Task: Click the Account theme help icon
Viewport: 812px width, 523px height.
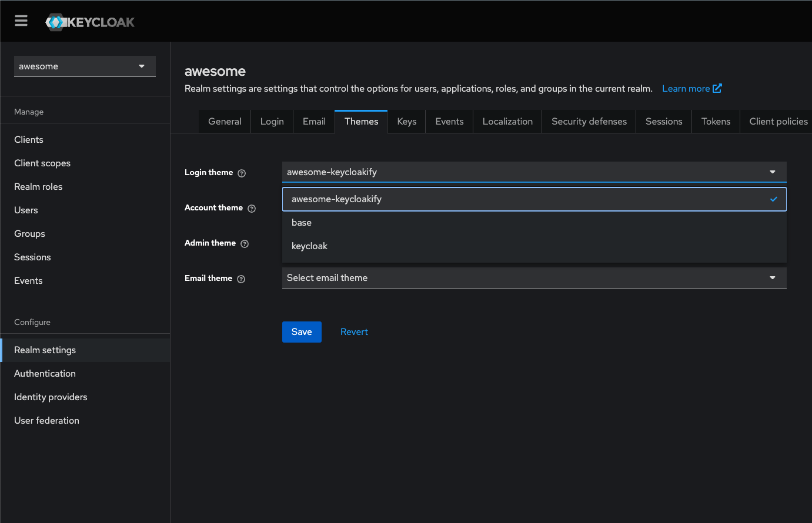Action: click(252, 209)
